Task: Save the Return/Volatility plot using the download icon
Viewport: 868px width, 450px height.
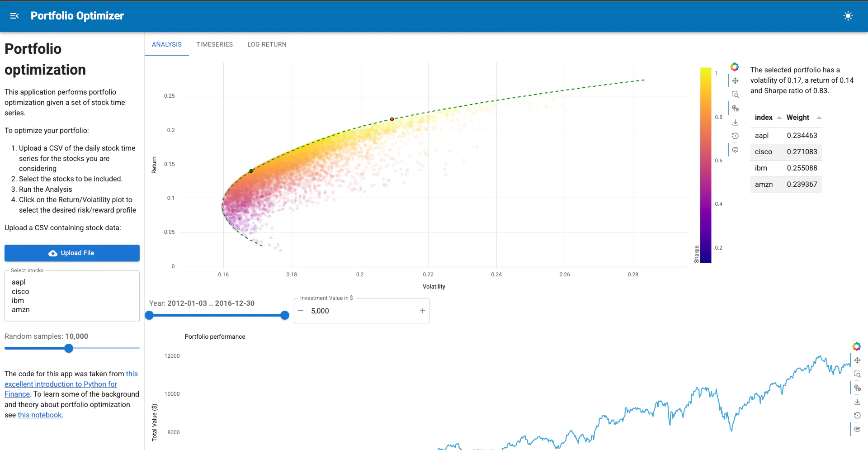Action: point(736,122)
